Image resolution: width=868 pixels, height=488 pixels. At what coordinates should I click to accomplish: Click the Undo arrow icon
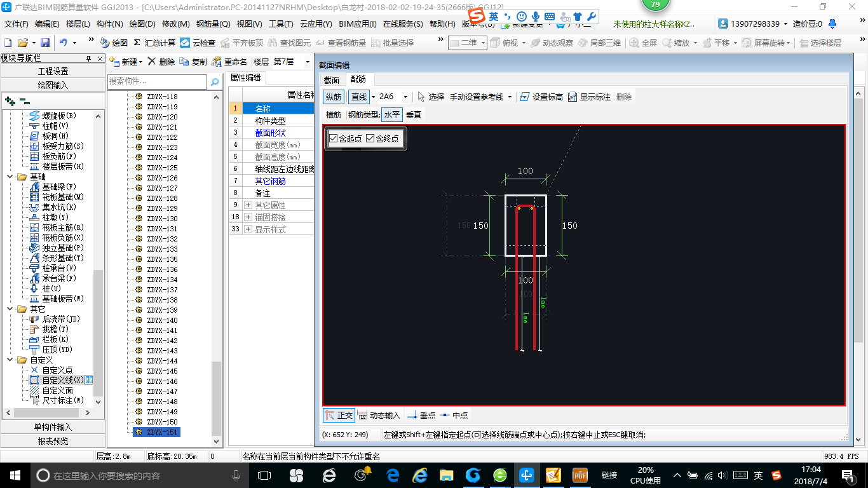64,43
